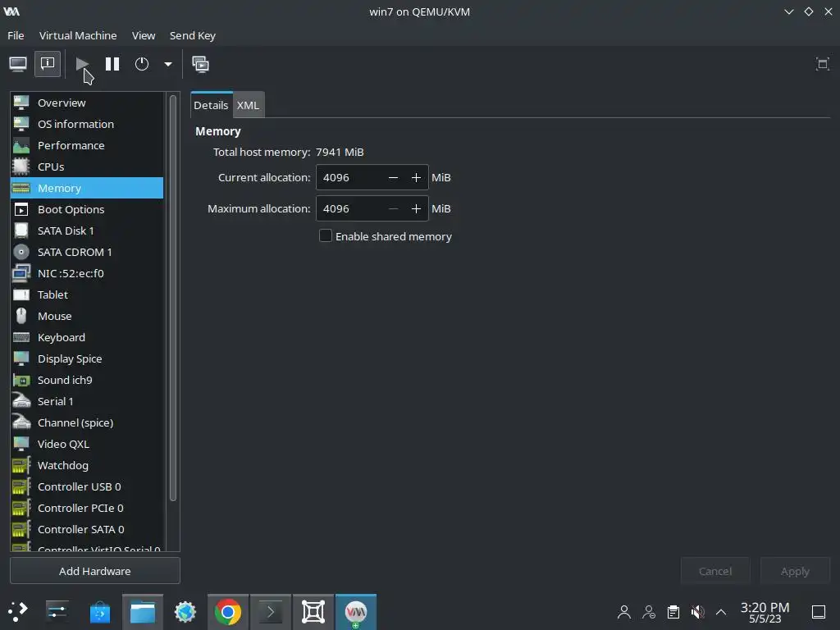Click the muted volume tray icon
The height and width of the screenshot is (630, 840).
click(697, 612)
